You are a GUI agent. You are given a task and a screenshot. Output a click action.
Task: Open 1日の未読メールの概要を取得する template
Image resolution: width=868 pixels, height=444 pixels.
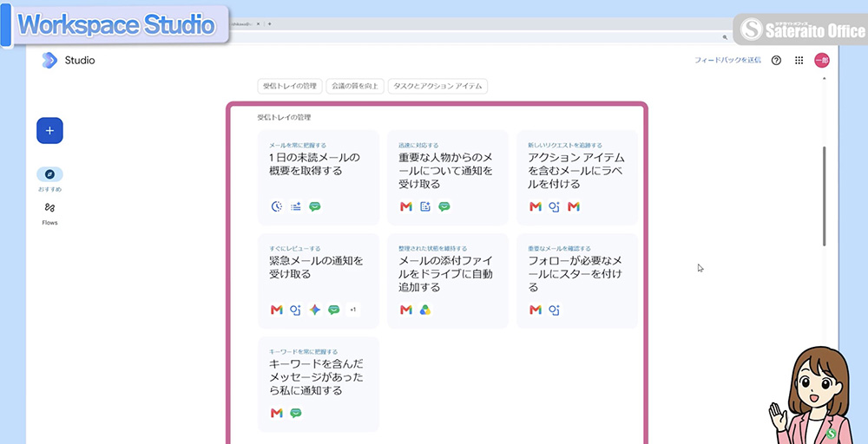tap(319, 178)
